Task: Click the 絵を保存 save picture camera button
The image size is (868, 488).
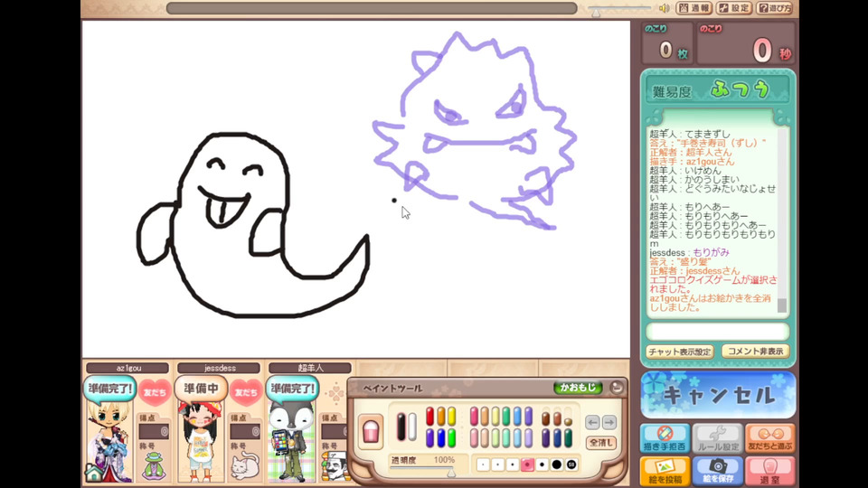Action: point(717,472)
